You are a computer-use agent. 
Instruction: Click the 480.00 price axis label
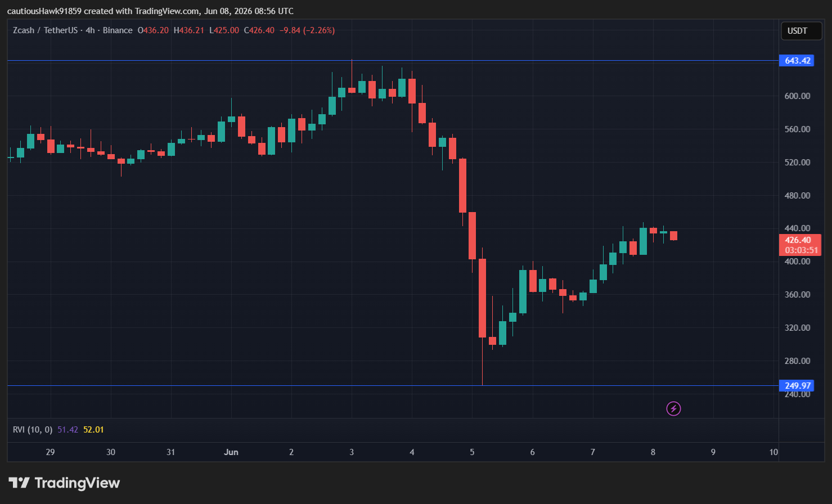coord(797,196)
